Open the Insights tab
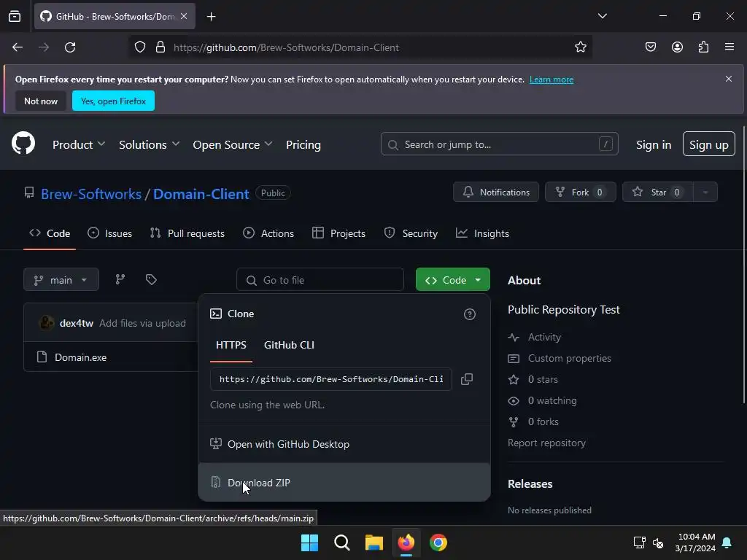Image resolution: width=747 pixels, height=560 pixels. pyautogui.click(x=482, y=233)
